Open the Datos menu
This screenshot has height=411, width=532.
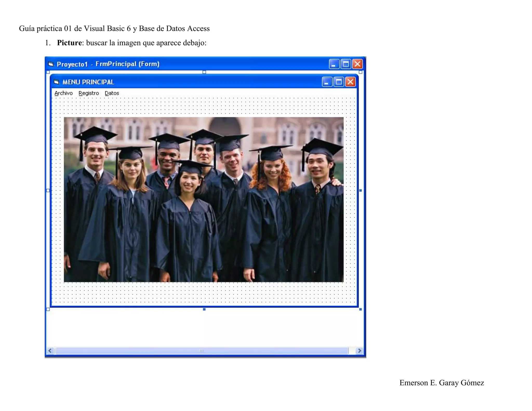click(x=112, y=93)
